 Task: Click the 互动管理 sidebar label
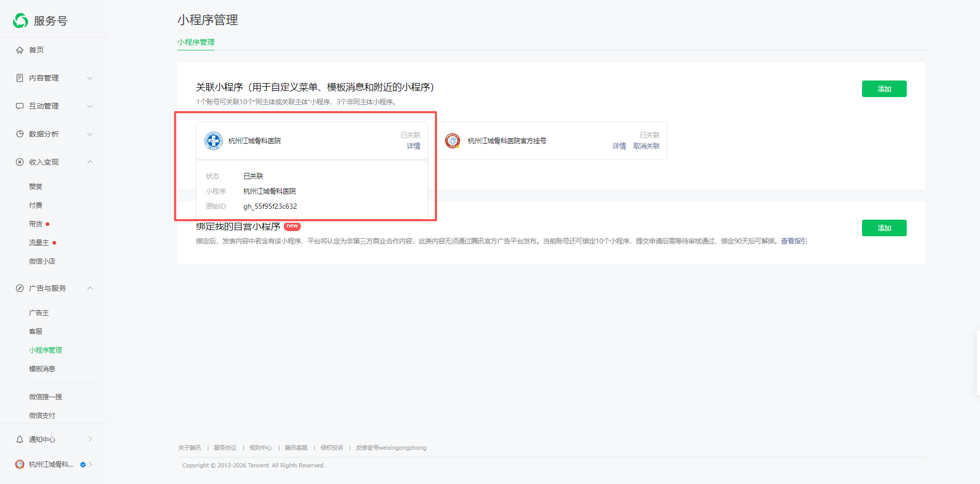point(44,106)
